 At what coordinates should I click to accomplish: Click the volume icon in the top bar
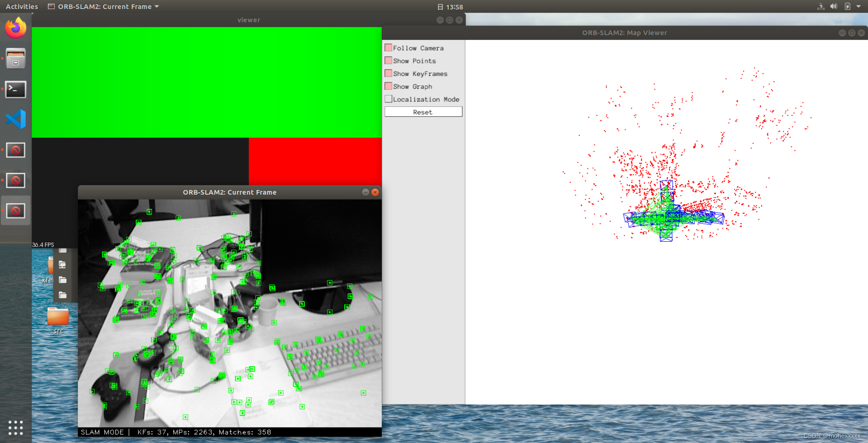click(x=834, y=6)
